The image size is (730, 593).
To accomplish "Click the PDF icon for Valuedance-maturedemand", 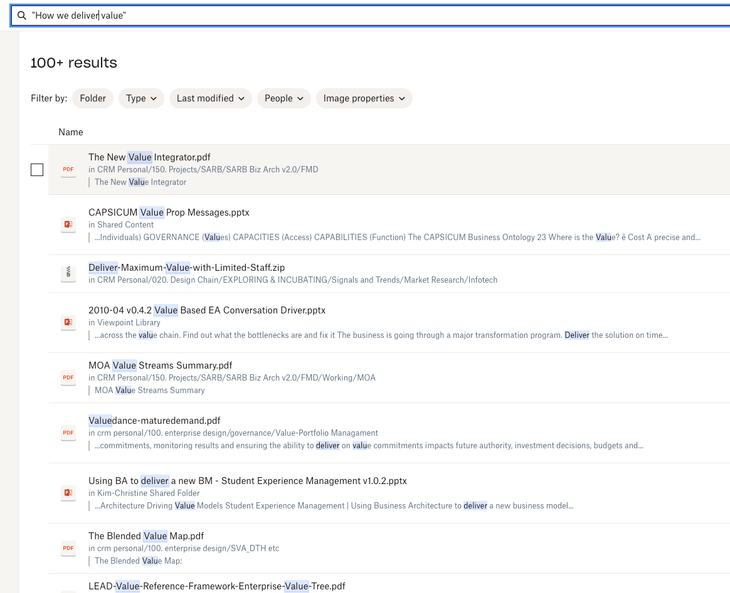I will [68, 433].
